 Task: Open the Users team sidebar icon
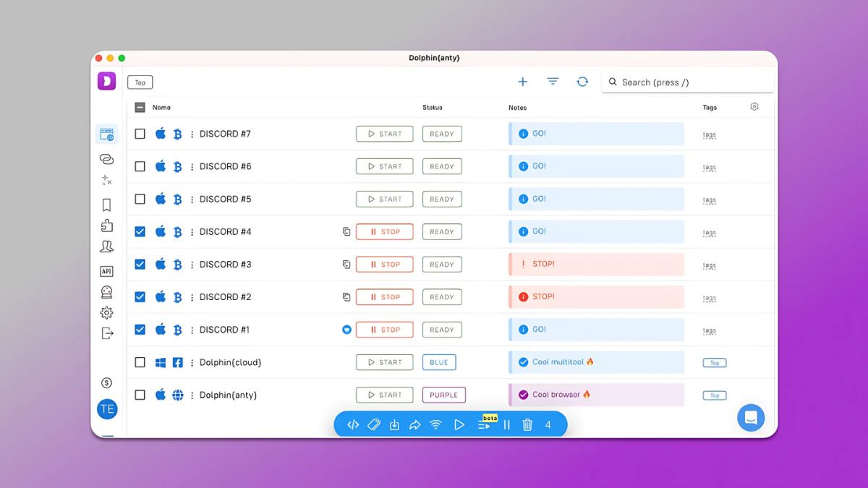click(x=106, y=247)
